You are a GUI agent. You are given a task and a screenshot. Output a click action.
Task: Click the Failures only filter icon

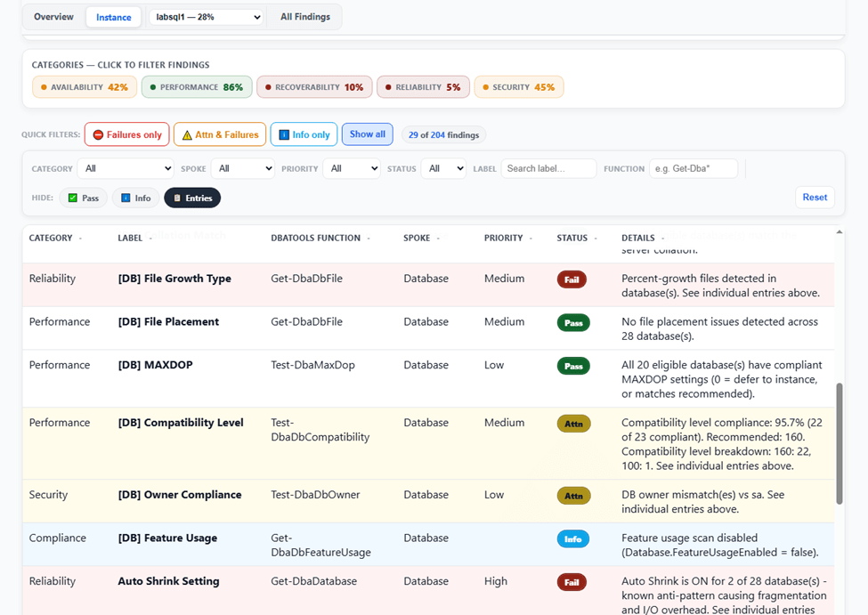click(98, 134)
